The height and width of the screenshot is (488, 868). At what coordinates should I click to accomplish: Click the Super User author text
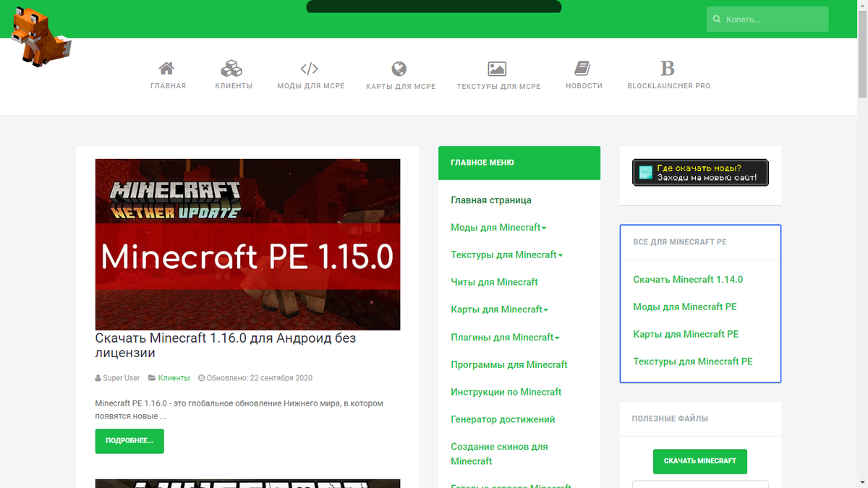[x=122, y=378]
